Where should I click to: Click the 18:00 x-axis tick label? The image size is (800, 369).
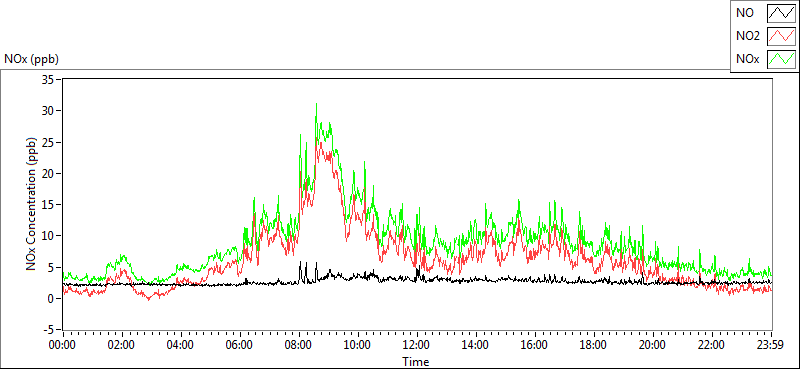[594, 345]
